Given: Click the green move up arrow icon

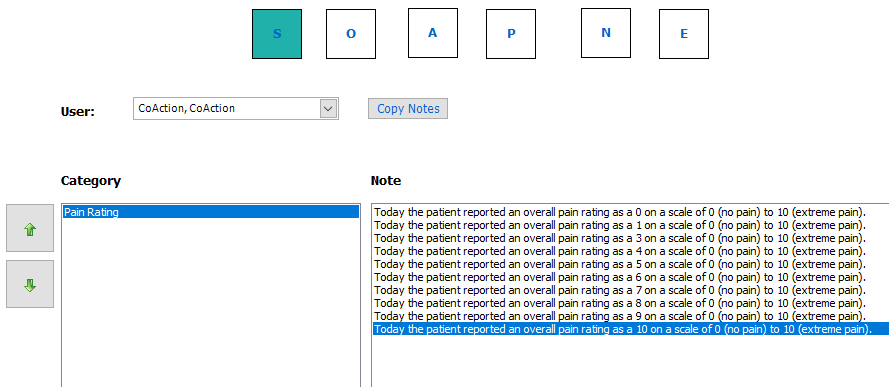Looking at the screenshot, I should click(30, 229).
